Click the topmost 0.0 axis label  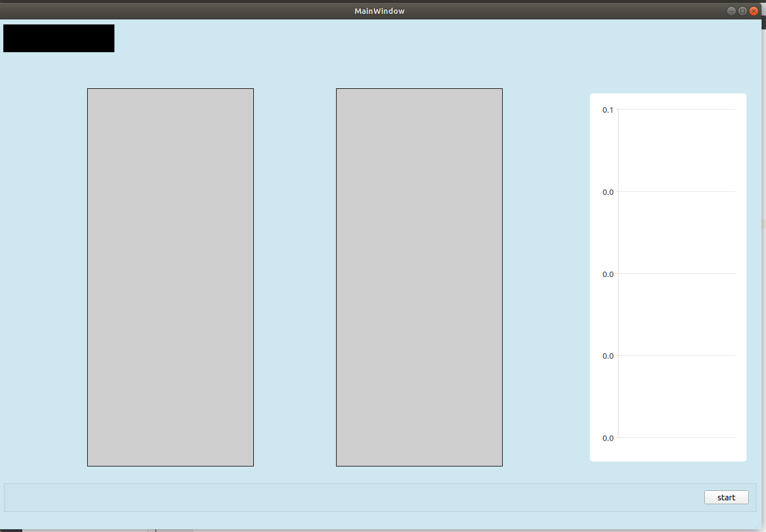coord(609,192)
